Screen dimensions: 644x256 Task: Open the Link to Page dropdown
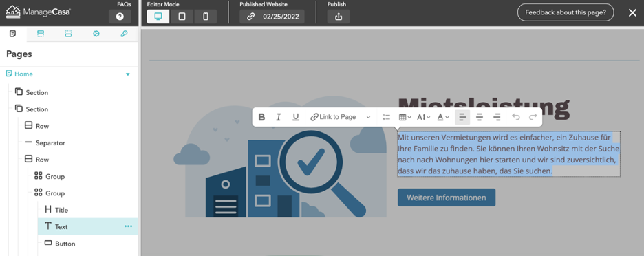[340, 117]
